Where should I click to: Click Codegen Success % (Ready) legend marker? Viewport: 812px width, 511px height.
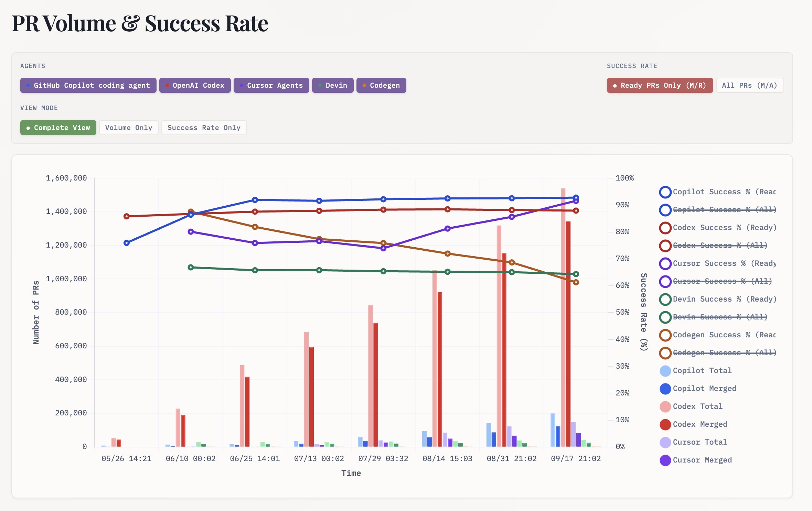coord(665,335)
